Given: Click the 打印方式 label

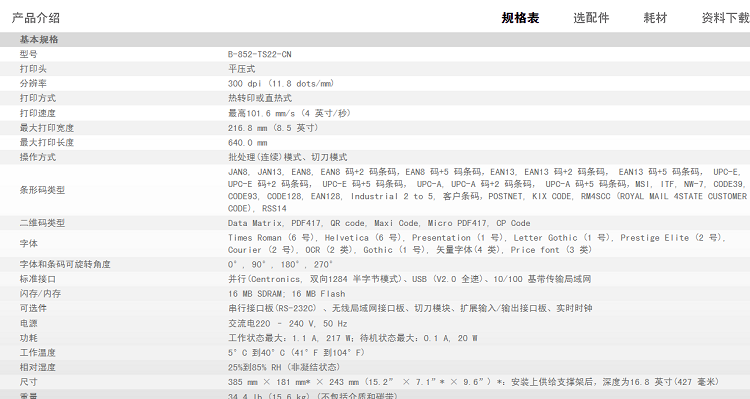Looking at the screenshot, I should [x=38, y=98].
